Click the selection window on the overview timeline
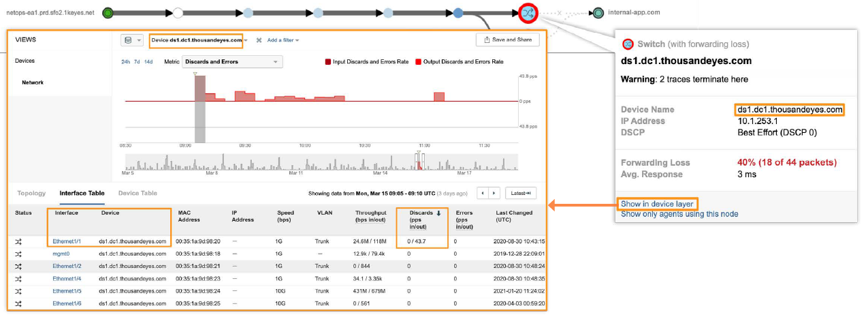868x317 pixels. click(x=419, y=161)
